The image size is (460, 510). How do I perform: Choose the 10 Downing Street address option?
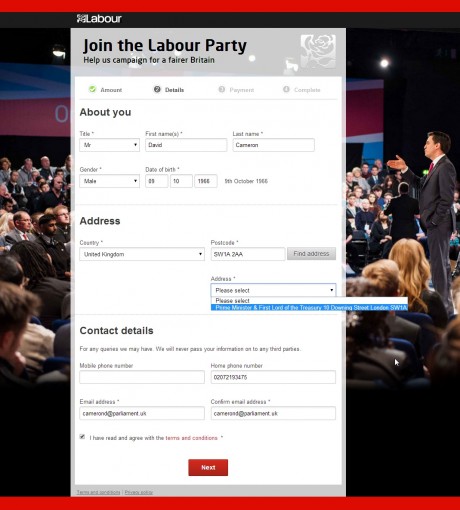click(309, 307)
